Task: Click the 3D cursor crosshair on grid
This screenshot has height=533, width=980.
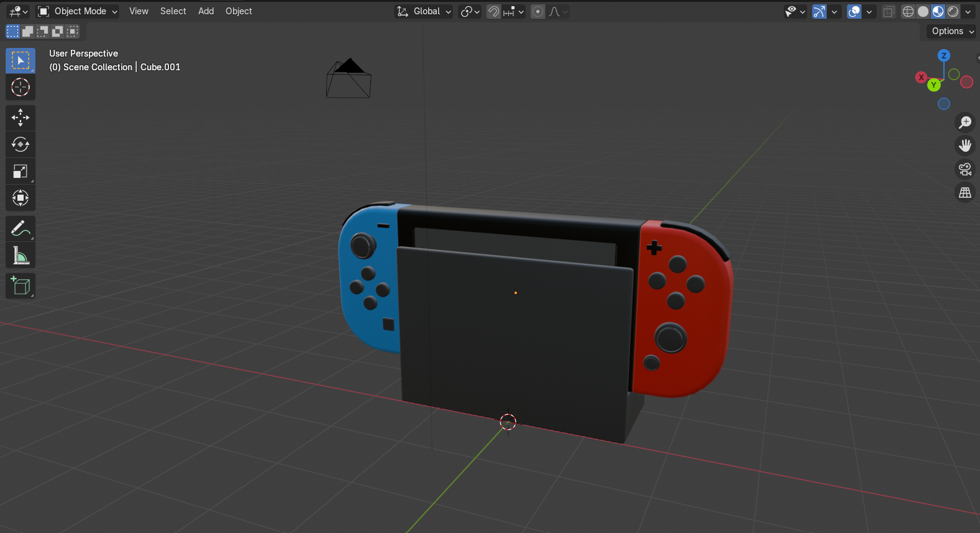Action: pyautogui.click(x=508, y=422)
